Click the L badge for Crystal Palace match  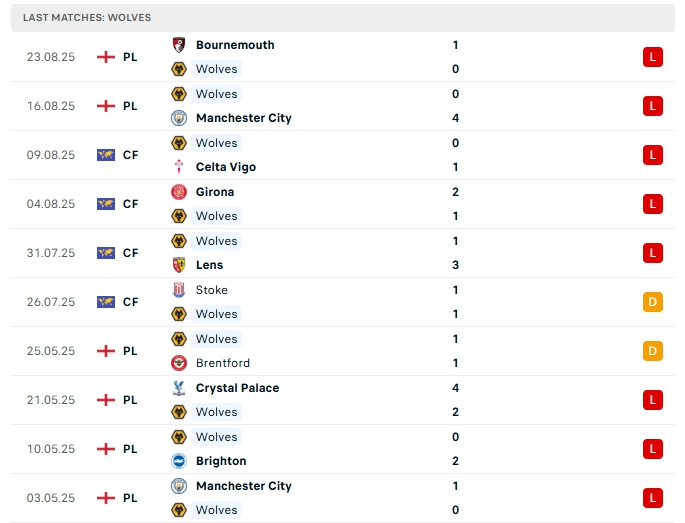(653, 400)
